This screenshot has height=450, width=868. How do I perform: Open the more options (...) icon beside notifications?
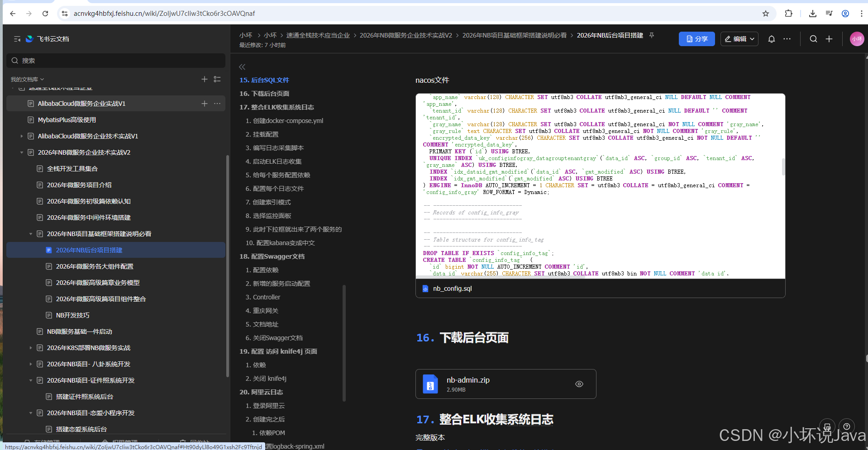tap(787, 39)
